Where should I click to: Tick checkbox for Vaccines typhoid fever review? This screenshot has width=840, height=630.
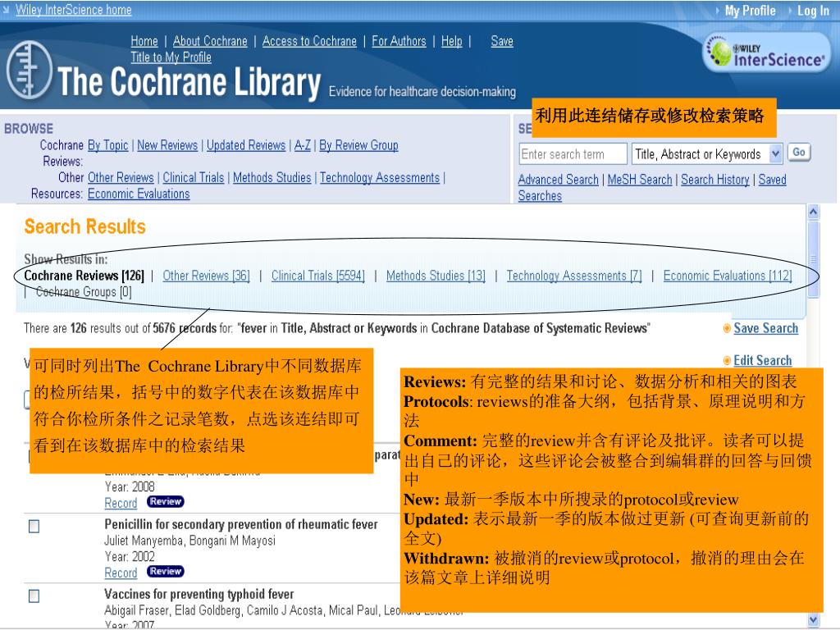tap(34, 596)
